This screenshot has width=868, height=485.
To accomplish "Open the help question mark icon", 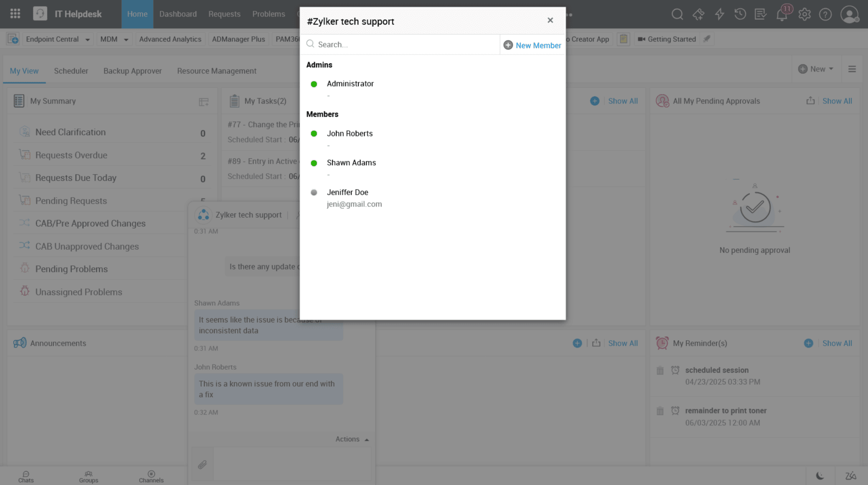I will [x=825, y=14].
